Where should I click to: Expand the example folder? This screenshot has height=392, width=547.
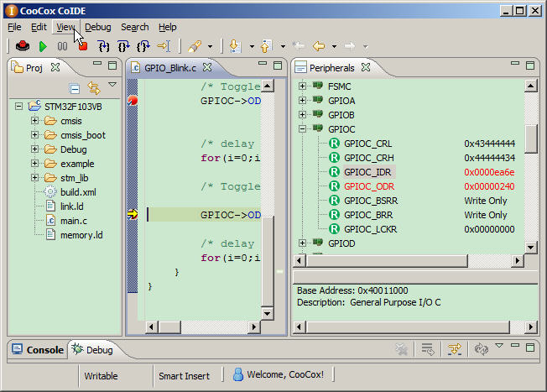tap(34, 164)
